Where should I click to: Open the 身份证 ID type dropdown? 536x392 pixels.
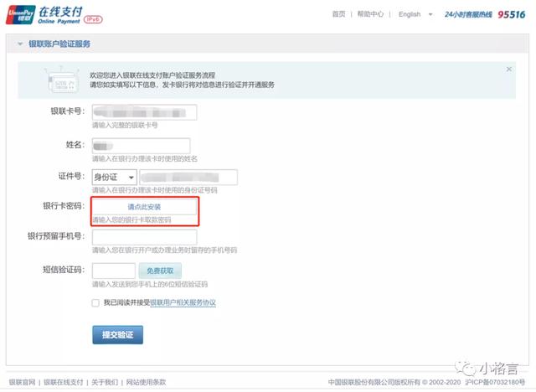(114, 177)
